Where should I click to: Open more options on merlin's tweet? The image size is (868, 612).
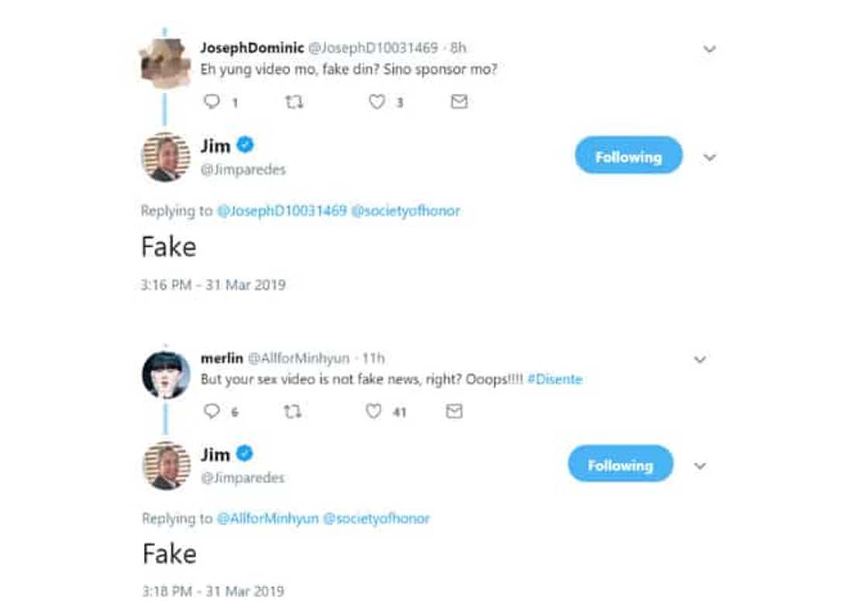(x=700, y=359)
